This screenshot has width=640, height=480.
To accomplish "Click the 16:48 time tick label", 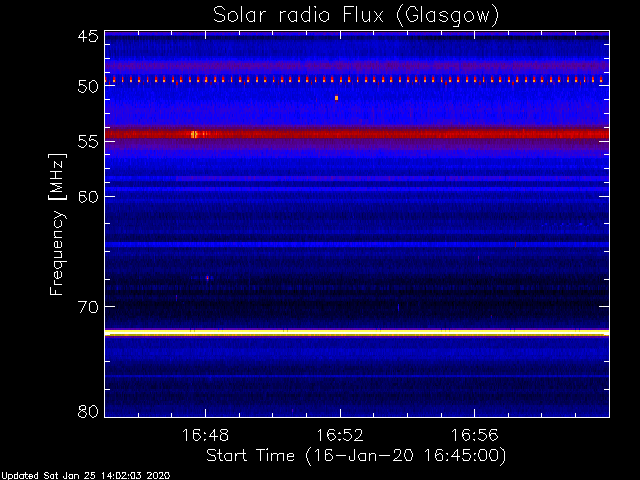I will coord(205,435).
